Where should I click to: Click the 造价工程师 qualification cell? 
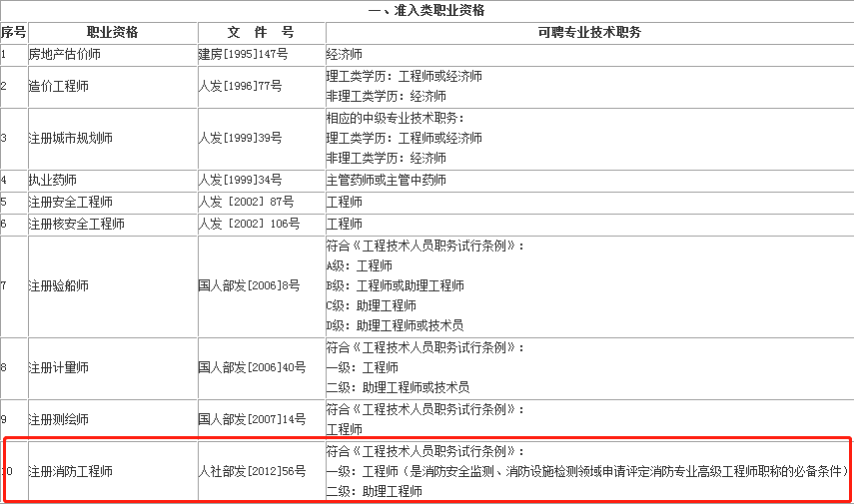59,87
